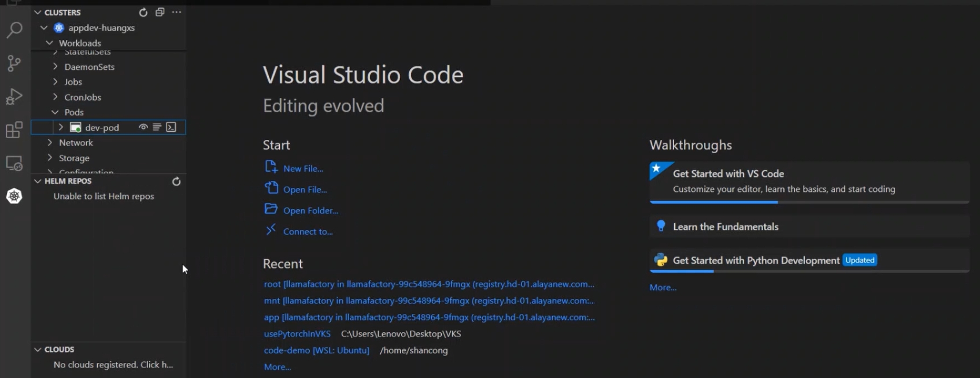Click the logs icon on dev-pod

pos(157,127)
